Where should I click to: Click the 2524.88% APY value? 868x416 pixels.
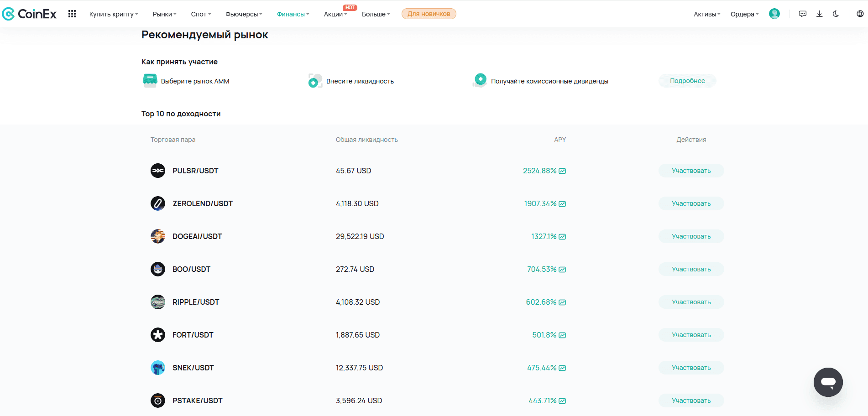[x=539, y=171]
